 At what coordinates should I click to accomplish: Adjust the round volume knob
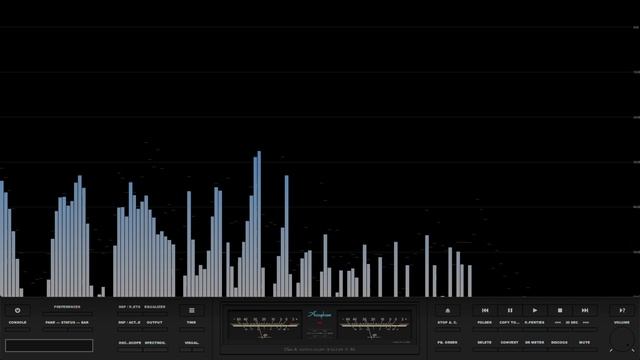(x=622, y=340)
